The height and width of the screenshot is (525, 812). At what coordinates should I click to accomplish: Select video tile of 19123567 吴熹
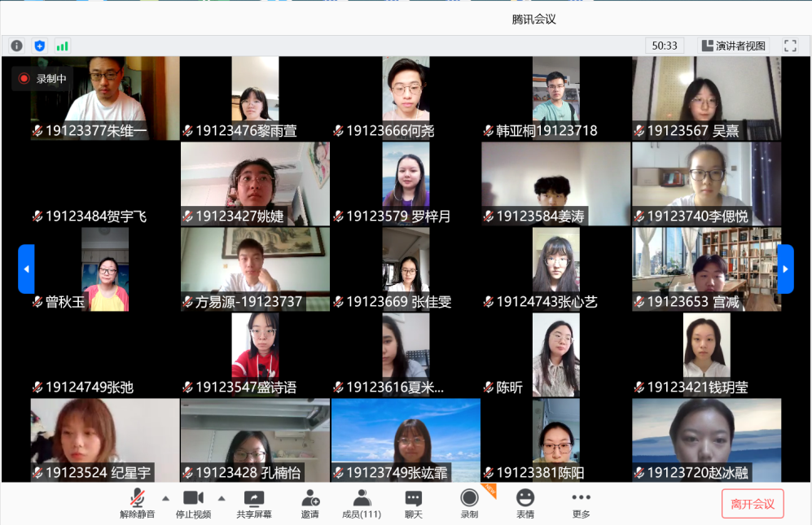[707, 98]
